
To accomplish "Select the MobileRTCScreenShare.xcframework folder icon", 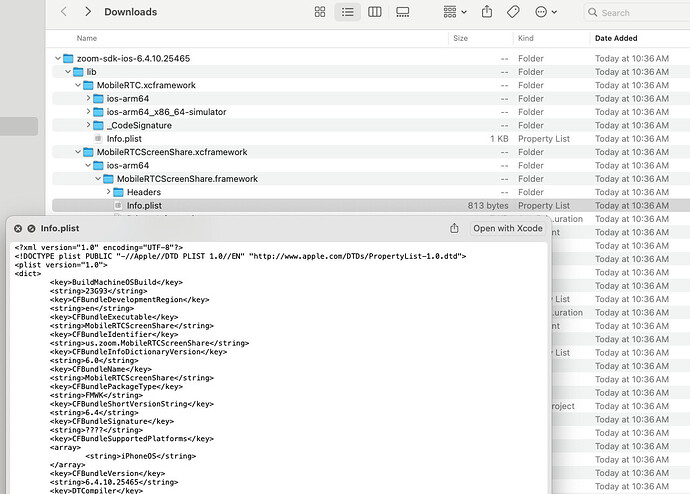I will coord(88,152).
